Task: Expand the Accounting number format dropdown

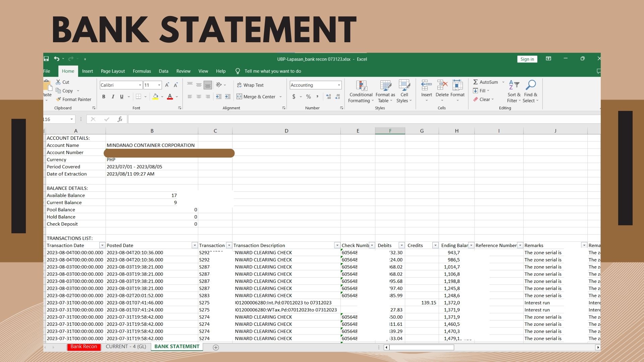Action: (339, 85)
